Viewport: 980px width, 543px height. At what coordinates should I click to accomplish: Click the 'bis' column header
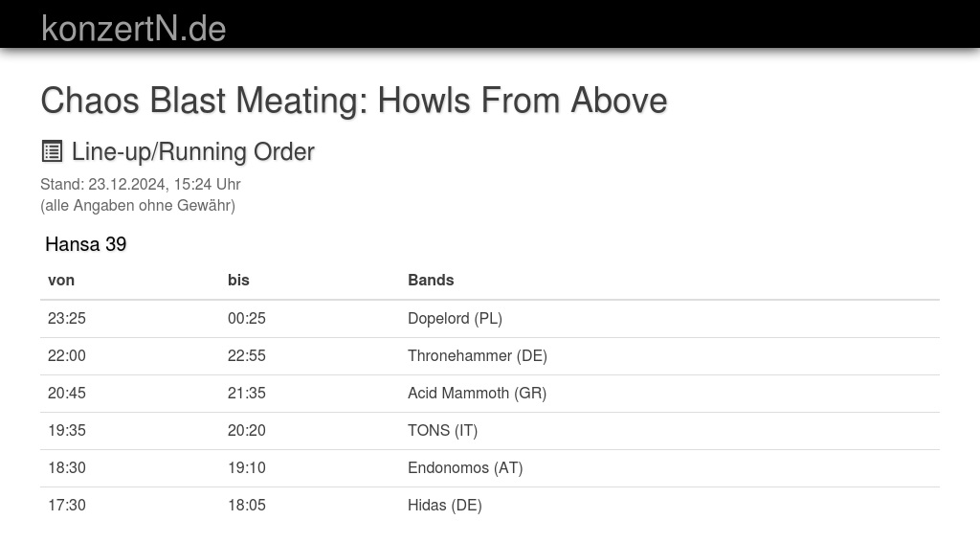(238, 281)
